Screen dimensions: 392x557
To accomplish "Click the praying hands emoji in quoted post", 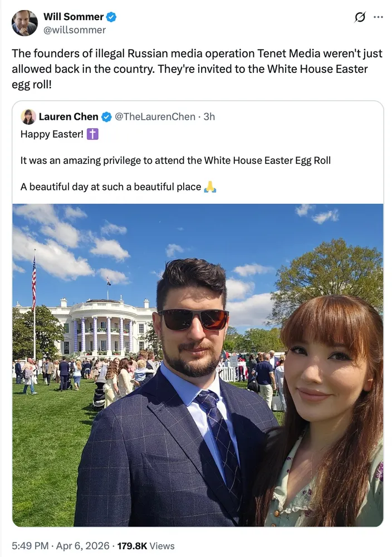I will (x=210, y=187).
